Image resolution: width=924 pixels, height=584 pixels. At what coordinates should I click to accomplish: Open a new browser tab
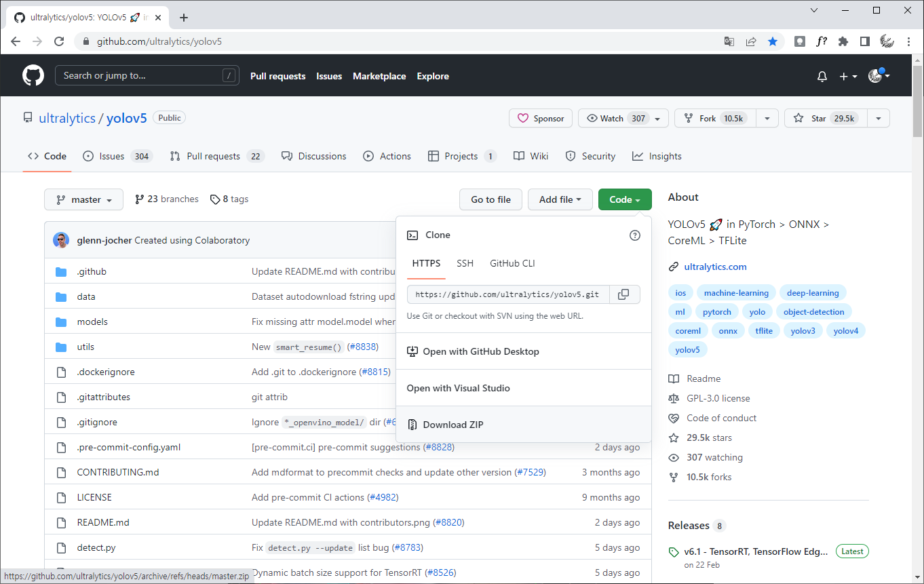(183, 18)
